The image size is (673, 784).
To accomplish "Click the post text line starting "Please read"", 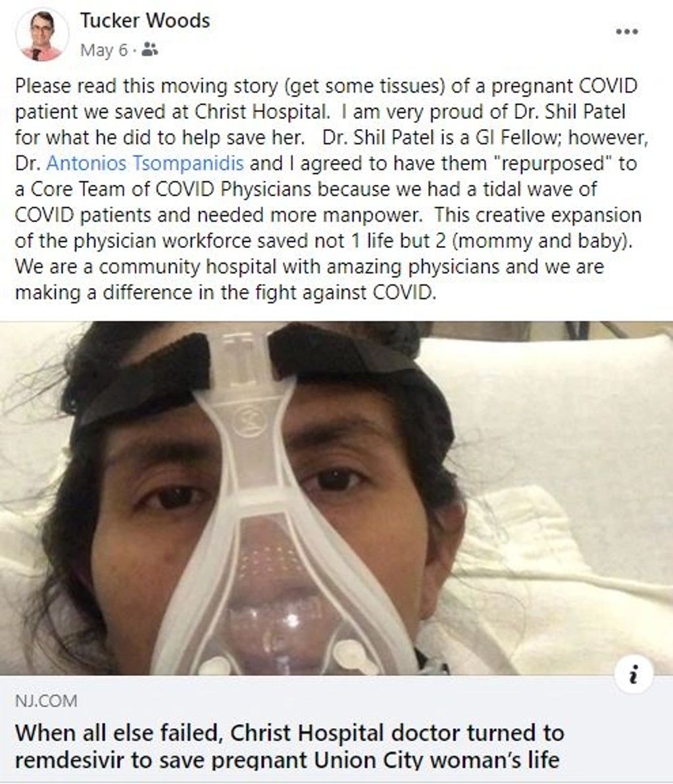I will pos(326,86).
